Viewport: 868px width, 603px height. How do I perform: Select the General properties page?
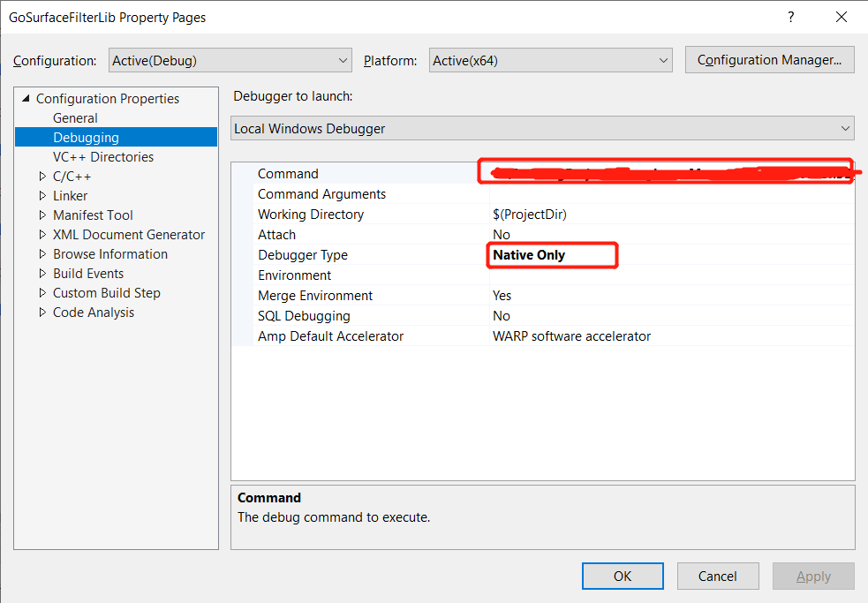click(75, 118)
